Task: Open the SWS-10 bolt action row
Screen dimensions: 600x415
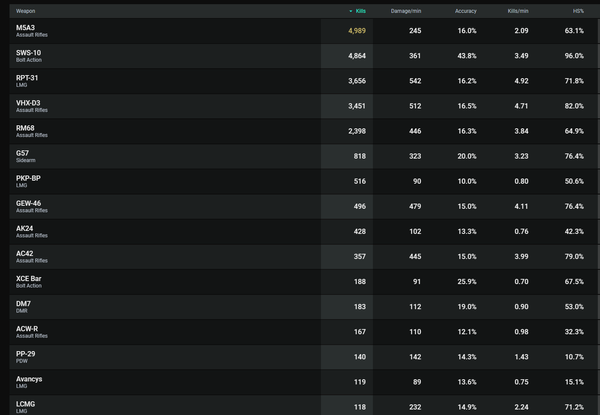Action: tap(304, 56)
